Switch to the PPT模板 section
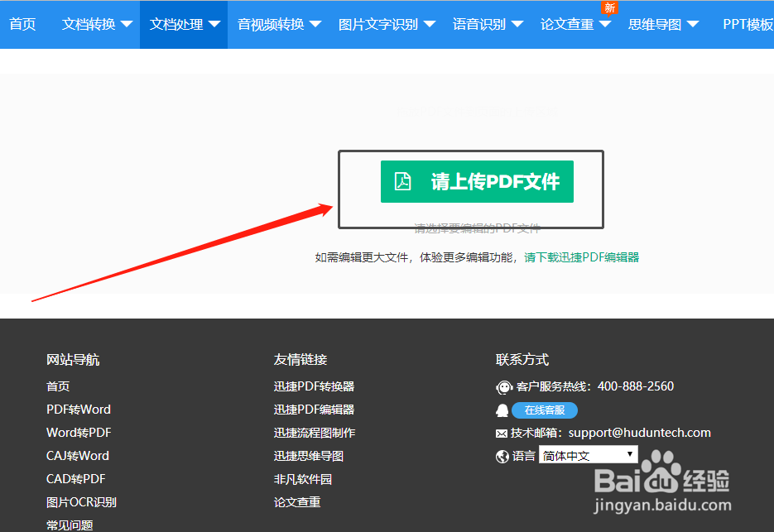The width and height of the screenshot is (774, 532). pyautogui.click(x=746, y=24)
